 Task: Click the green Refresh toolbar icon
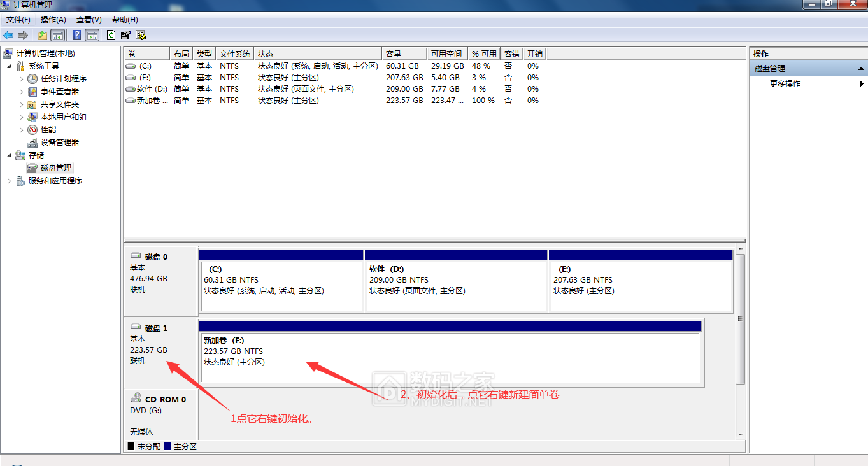point(111,35)
